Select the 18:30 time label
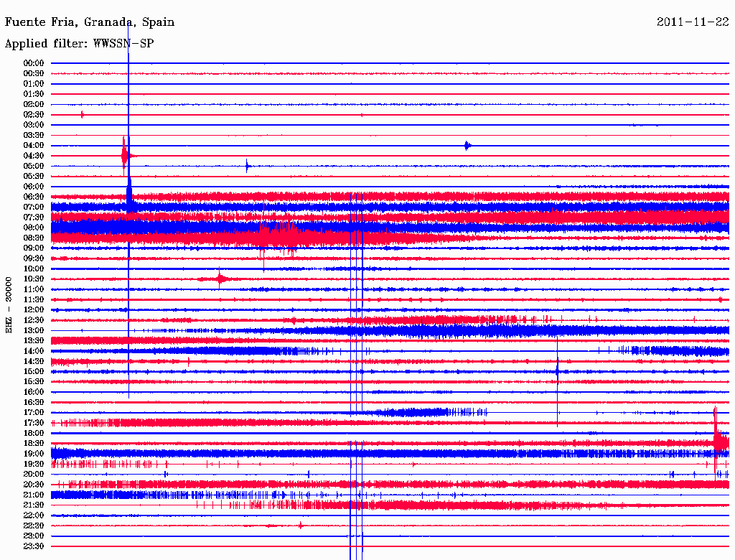 34,443
